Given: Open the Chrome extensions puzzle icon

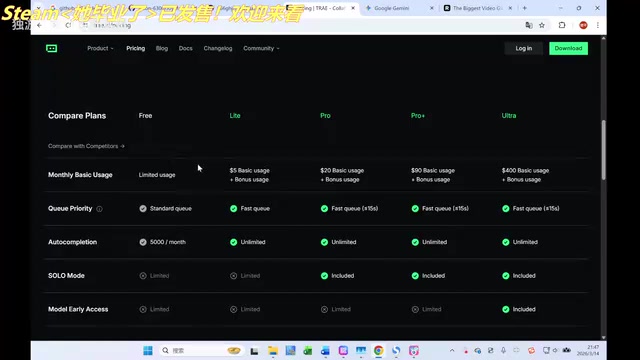Looking at the screenshot, I should [562, 25].
